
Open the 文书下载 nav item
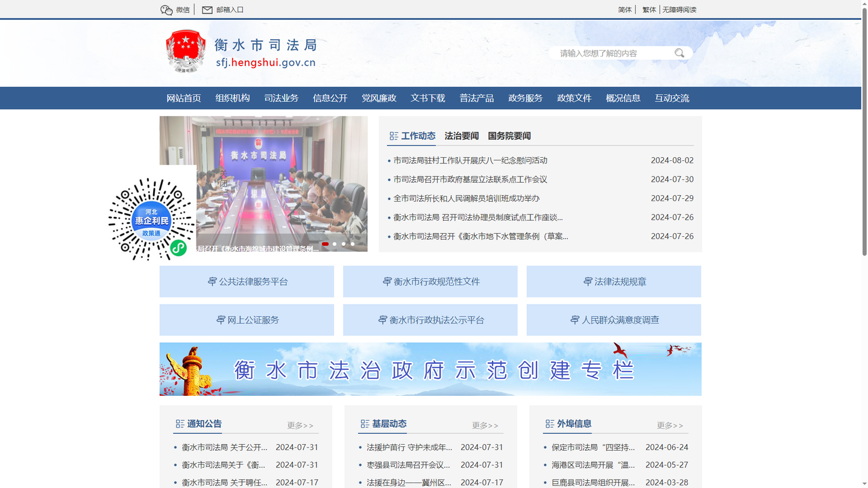click(x=428, y=98)
